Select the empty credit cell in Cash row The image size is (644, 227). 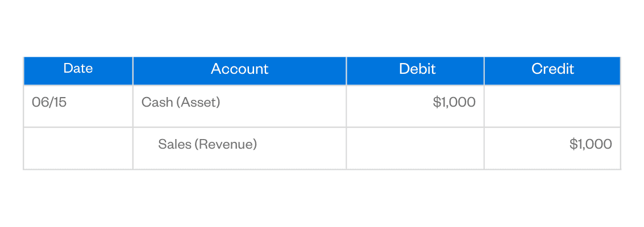click(552, 106)
